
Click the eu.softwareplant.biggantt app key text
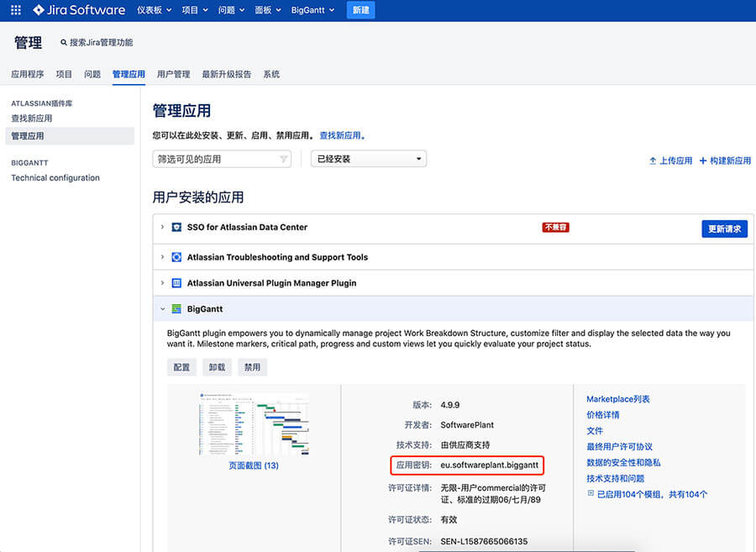(490, 465)
